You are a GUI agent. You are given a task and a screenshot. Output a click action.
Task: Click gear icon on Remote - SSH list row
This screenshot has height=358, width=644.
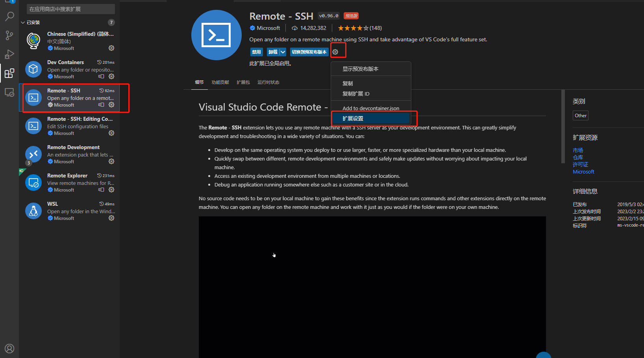pyautogui.click(x=111, y=105)
